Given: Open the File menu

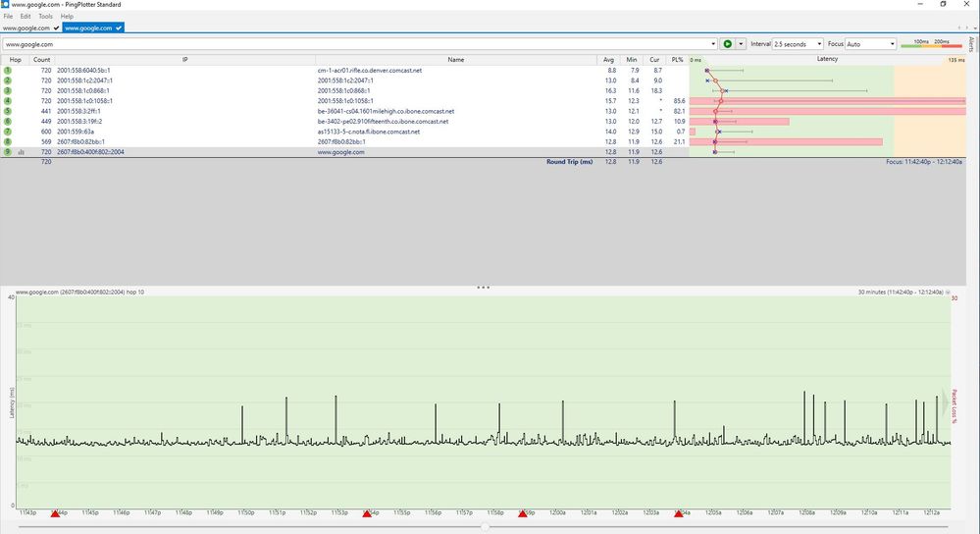Looking at the screenshot, I should coord(8,17).
